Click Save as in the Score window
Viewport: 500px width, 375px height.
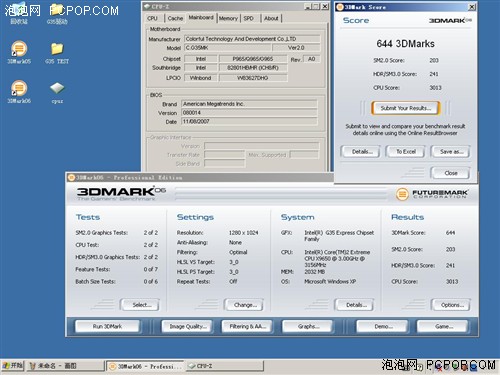point(450,152)
